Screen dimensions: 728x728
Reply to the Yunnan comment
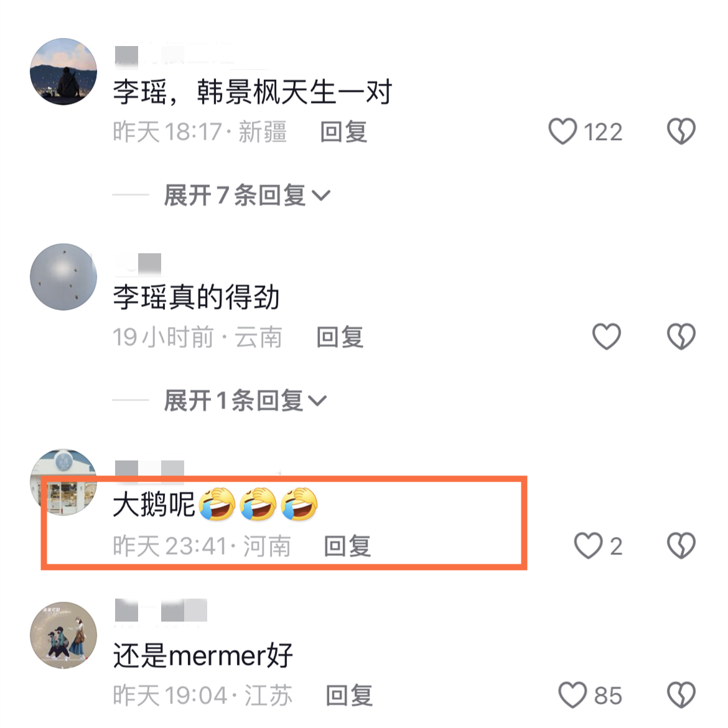coord(340,337)
